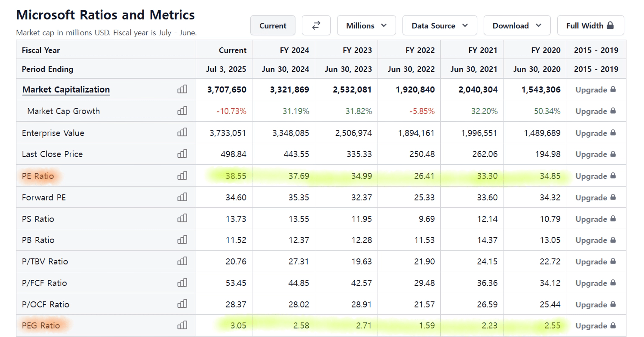Image resolution: width=644 pixels, height=337 pixels.
Task: Click the 50.34% market cap growth value
Action: click(547, 111)
